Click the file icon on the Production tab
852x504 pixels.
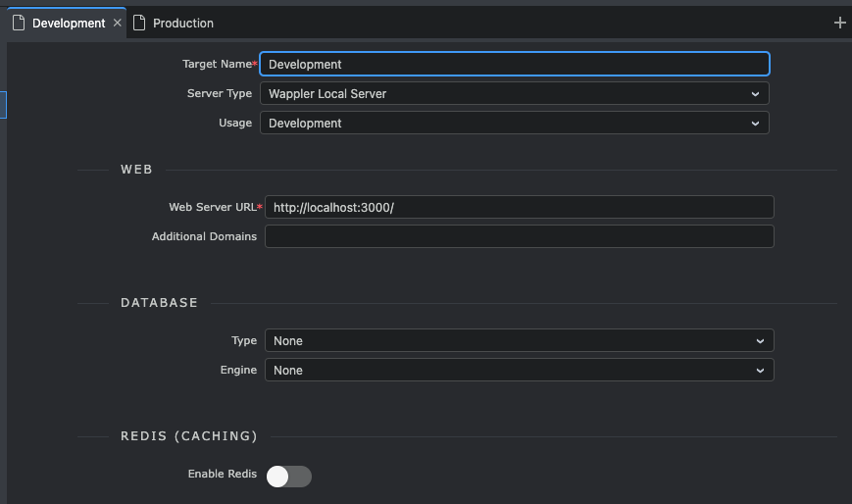point(139,23)
